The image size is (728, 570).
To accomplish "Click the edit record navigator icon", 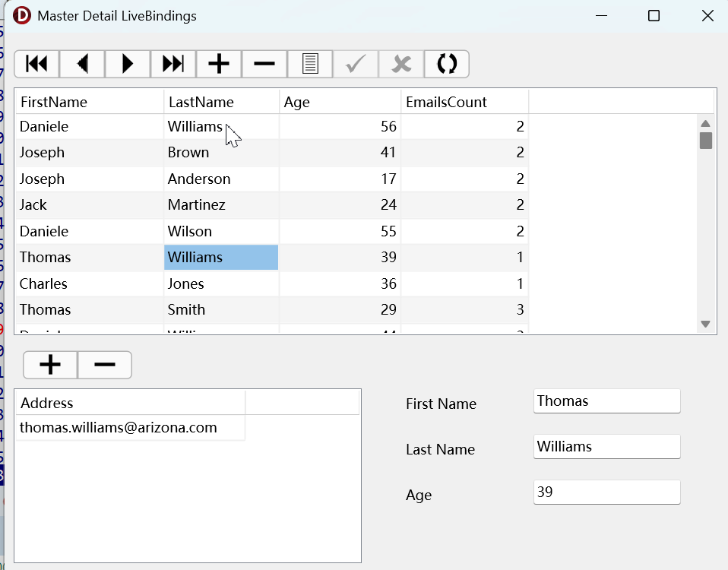I will coord(310,65).
